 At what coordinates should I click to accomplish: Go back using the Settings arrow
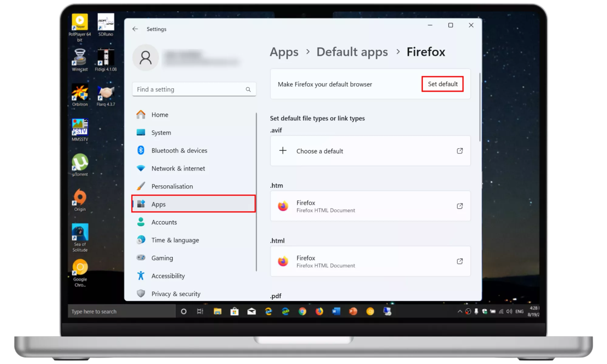click(x=135, y=29)
